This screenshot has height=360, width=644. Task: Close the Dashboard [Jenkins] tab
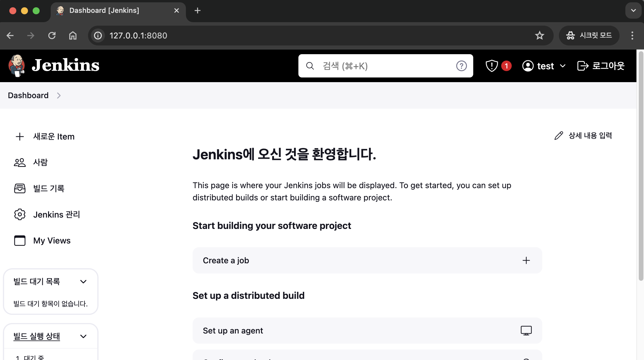(x=177, y=10)
